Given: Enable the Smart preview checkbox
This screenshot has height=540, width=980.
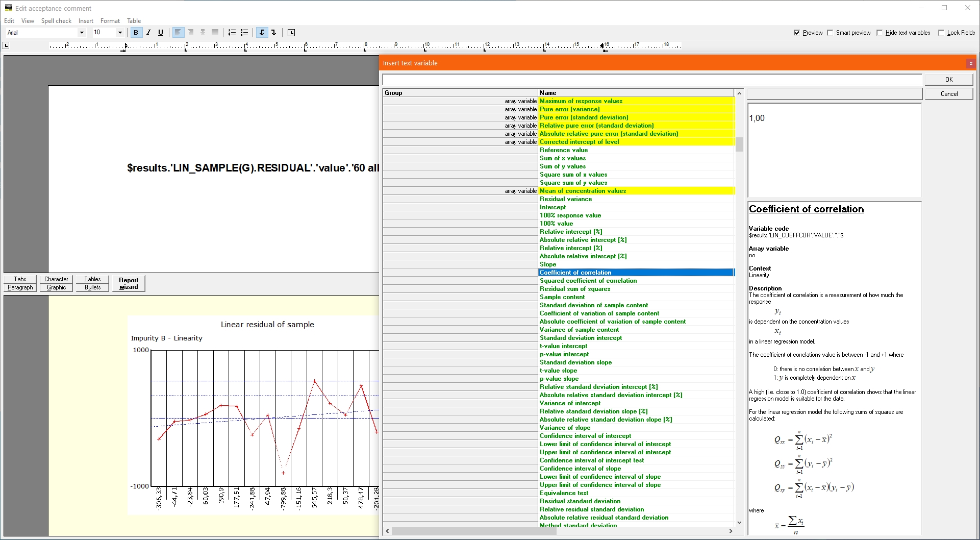Looking at the screenshot, I should click(x=830, y=33).
